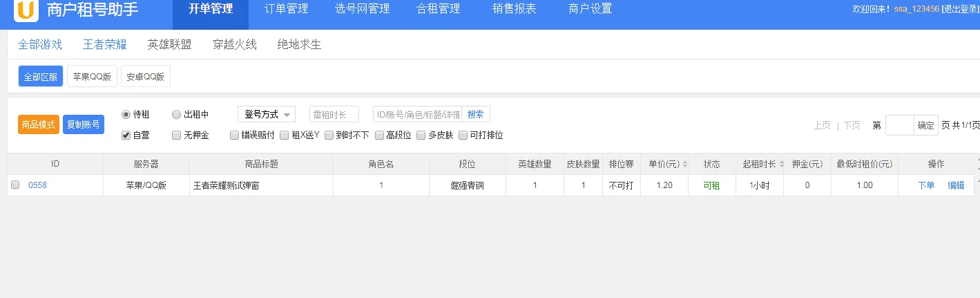Click the 搜索 search button
Screen dimensions: 980x298
click(475, 115)
